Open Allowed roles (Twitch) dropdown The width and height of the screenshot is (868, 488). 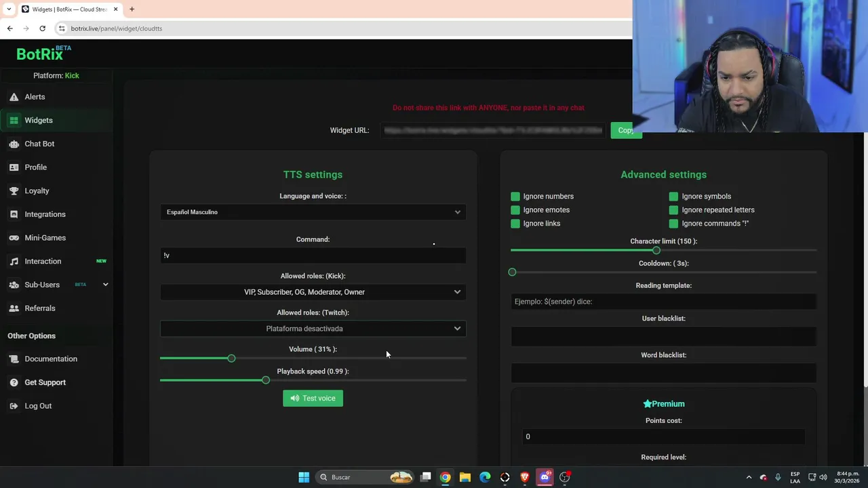313,329
